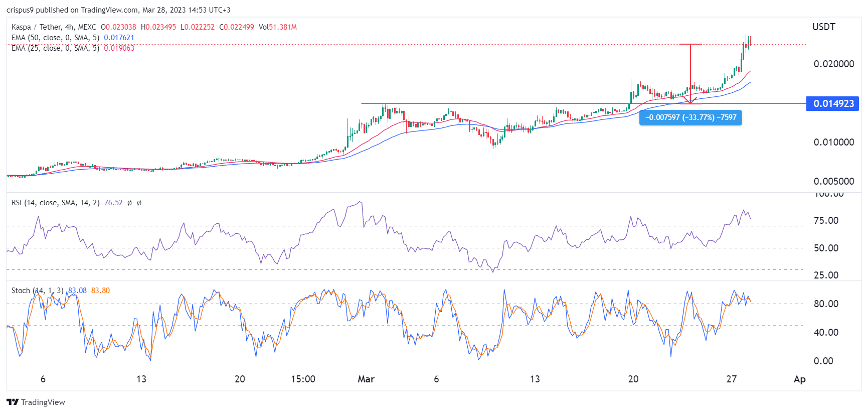Screen dimensions: 868x413
Task: Click the blue 0.014923 price tag
Action: (x=833, y=103)
